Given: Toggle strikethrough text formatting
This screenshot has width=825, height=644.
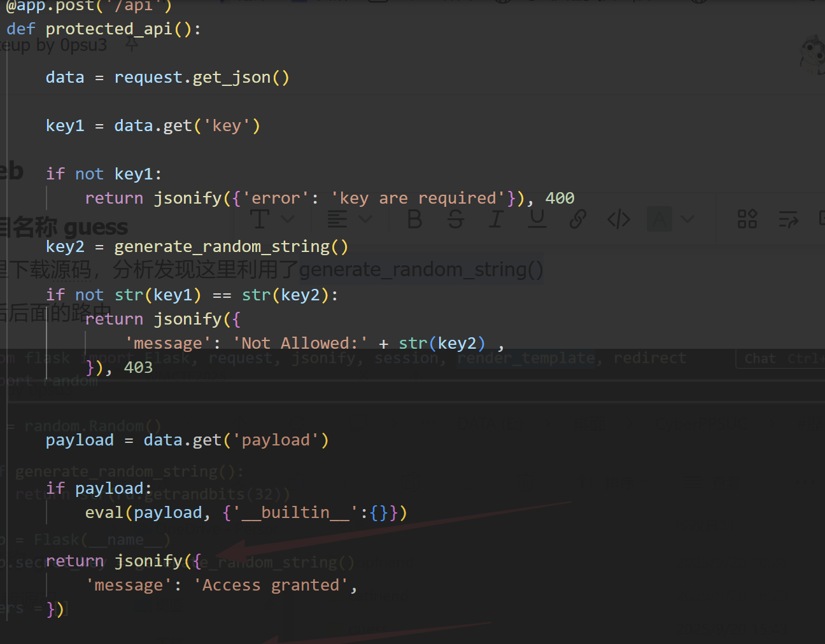Looking at the screenshot, I should (x=455, y=220).
